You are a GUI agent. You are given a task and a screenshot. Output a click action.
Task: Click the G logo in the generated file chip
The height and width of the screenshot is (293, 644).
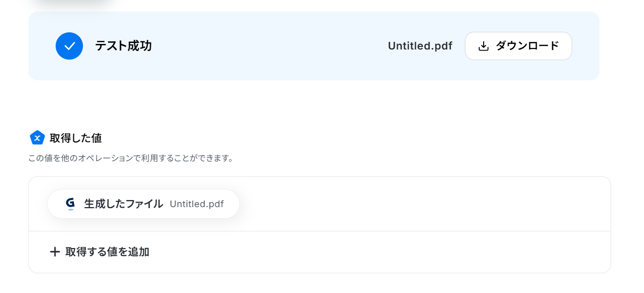(70, 204)
